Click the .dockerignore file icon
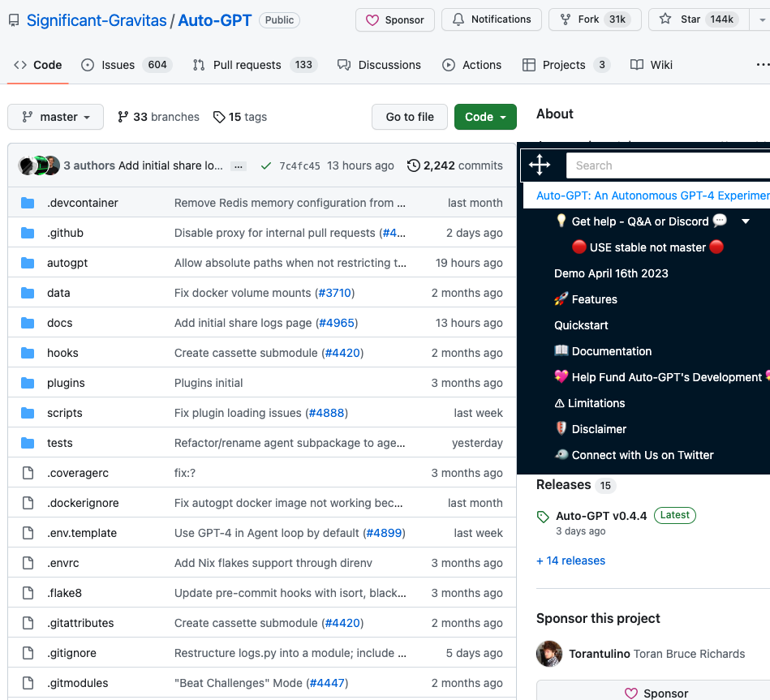Viewport: 770px width, 700px height. pos(28,503)
